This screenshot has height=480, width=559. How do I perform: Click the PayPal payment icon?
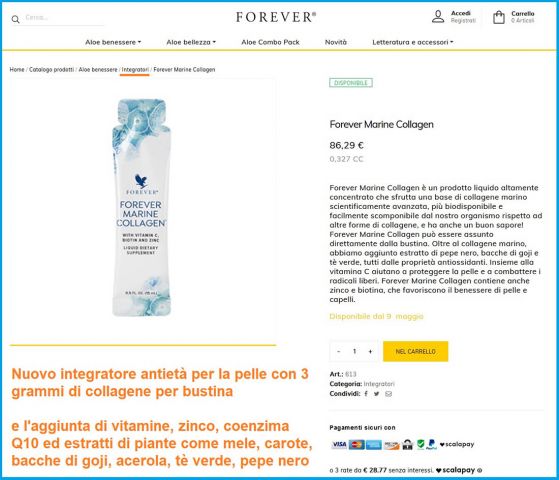click(431, 444)
